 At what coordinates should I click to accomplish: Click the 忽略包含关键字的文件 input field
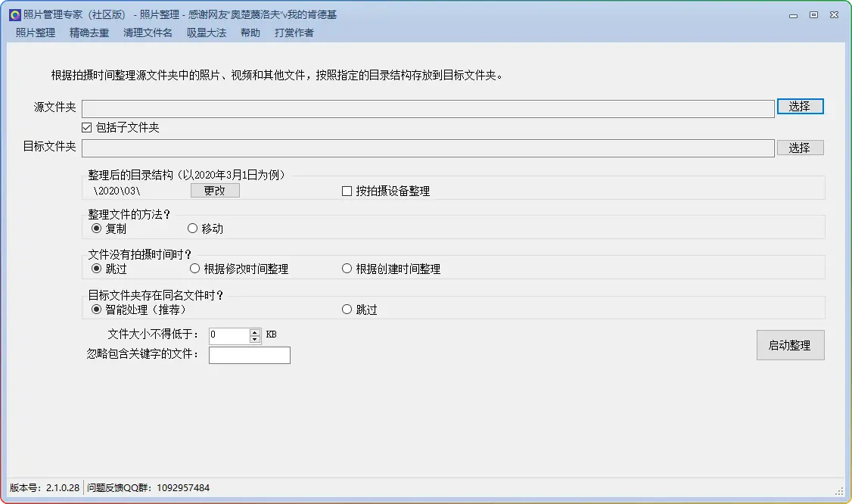(x=249, y=355)
